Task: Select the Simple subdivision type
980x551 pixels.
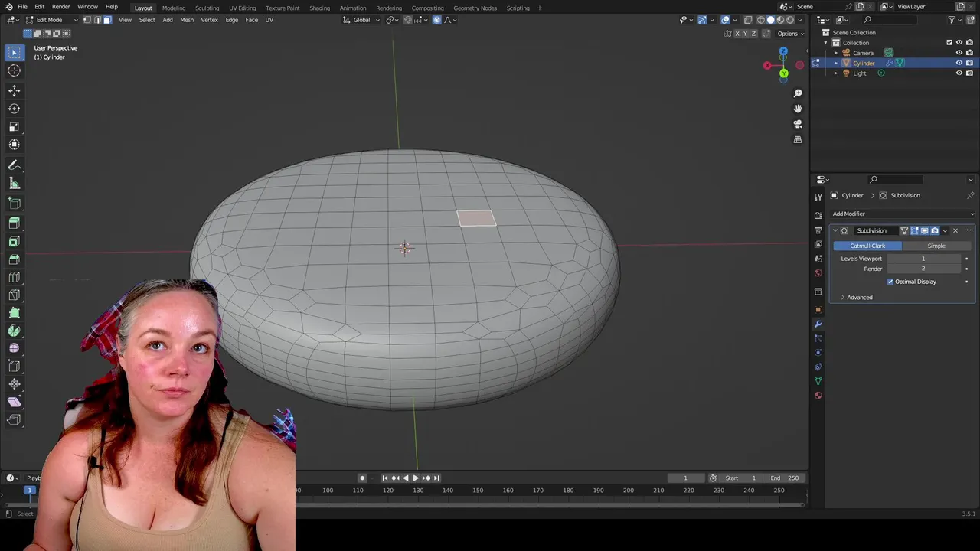Action: click(x=936, y=246)
